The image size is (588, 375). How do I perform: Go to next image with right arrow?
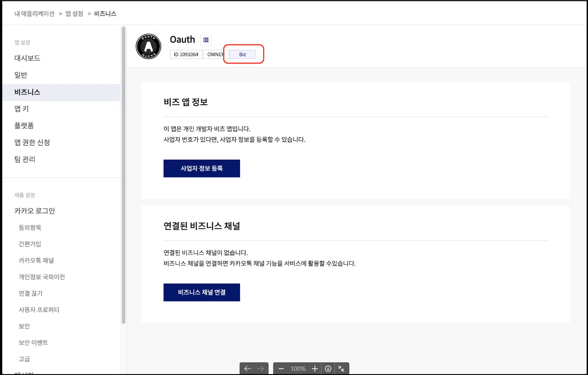point(260,369)
